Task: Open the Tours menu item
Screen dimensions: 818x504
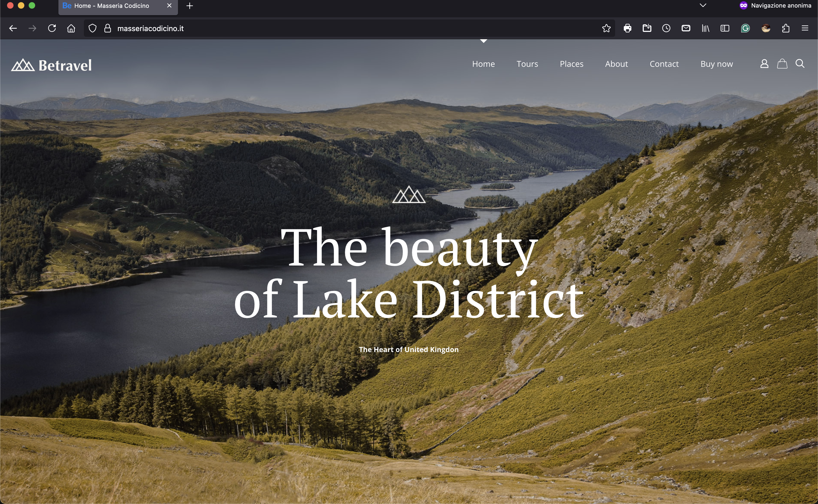Action: [x=527, y=64]
